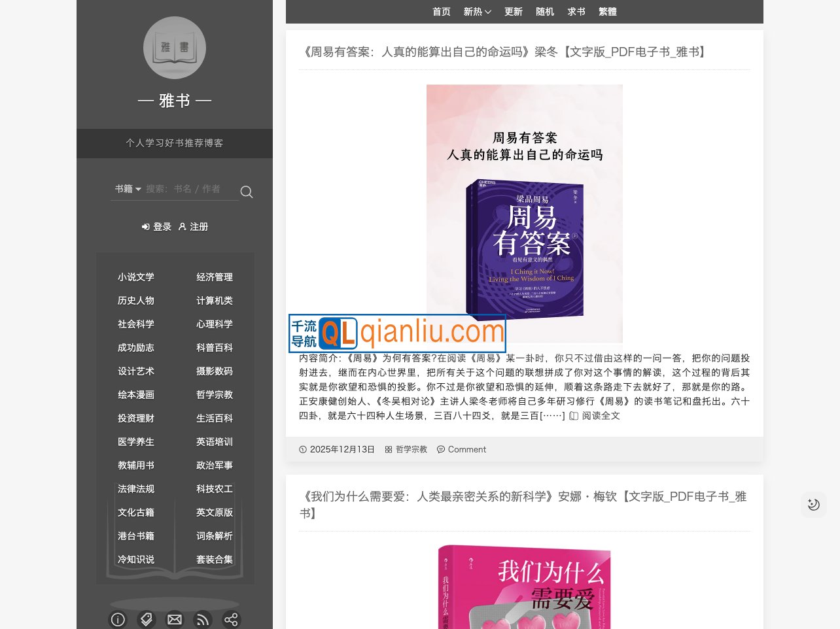840x629 pixels.
Task: Expand post with 阅读全文 link
Action: 595,416
